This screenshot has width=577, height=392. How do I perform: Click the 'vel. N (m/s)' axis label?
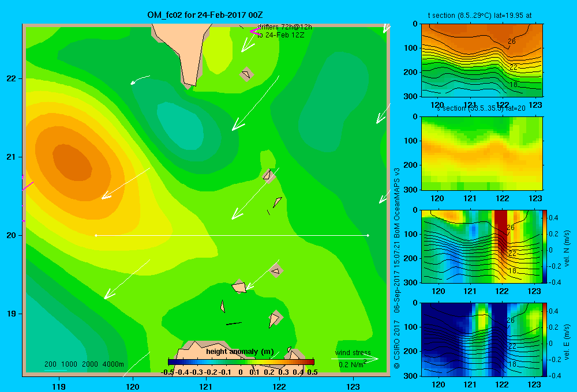(567, 248)
